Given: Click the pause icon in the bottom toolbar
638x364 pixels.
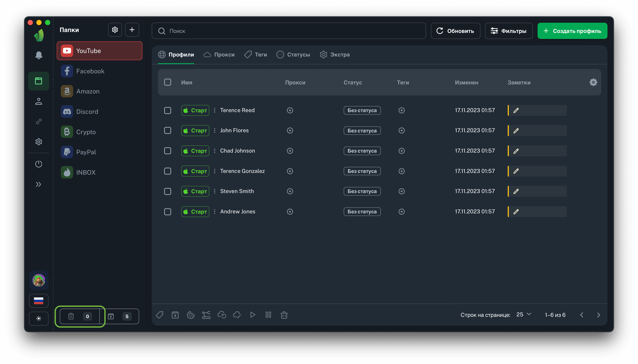Looking at the screenshot, I should click(x=268, y=315).
